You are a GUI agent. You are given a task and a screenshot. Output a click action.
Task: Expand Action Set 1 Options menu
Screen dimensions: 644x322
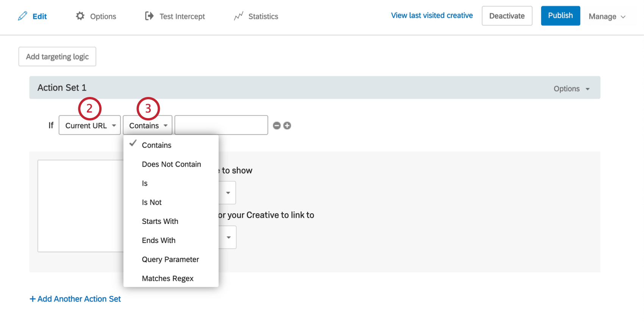[x=571, y=89]
